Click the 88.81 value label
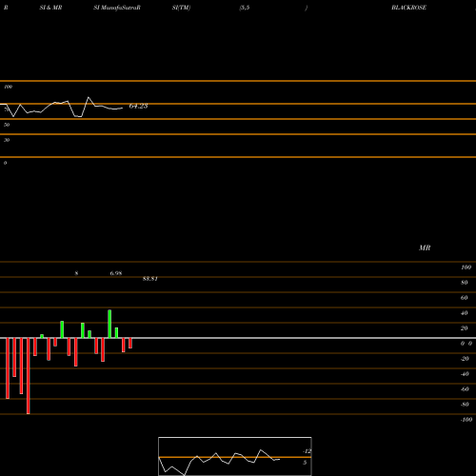 (x=150, y=279)
